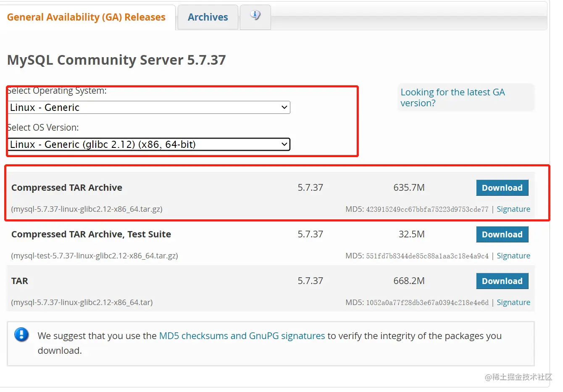Select filename mysql-5.7.37-linux-glibc2.12-x86_64.tar.gz

coord(87,209)
